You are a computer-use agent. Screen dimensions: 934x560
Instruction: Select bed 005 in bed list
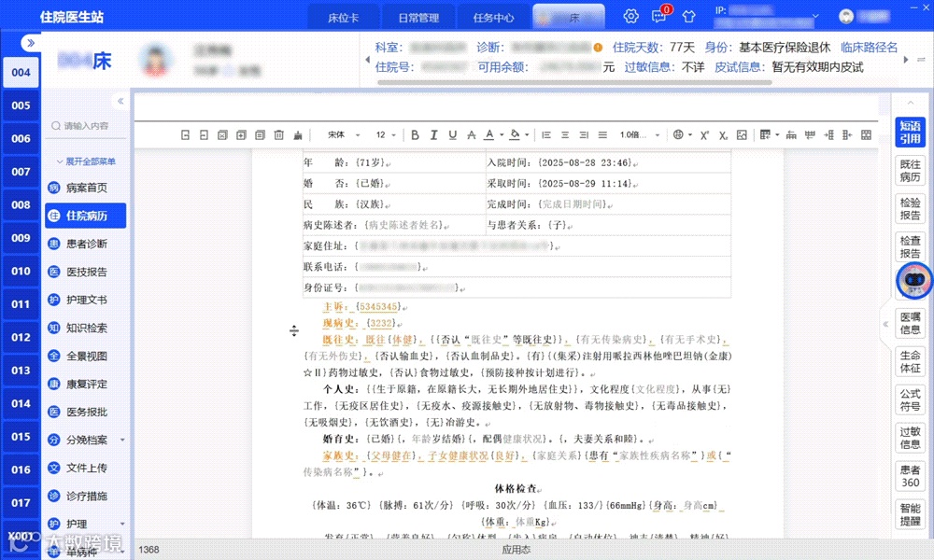(21, 105)
